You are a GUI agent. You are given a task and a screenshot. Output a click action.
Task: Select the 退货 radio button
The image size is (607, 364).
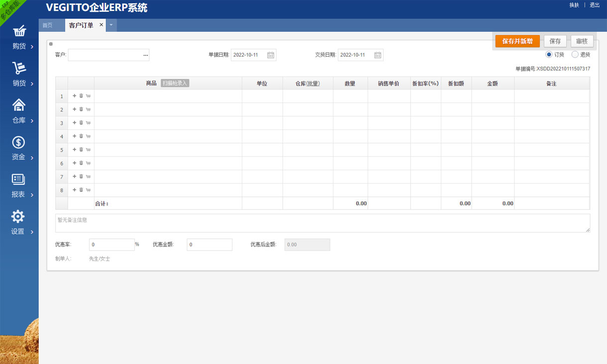[x=575, y=55]
